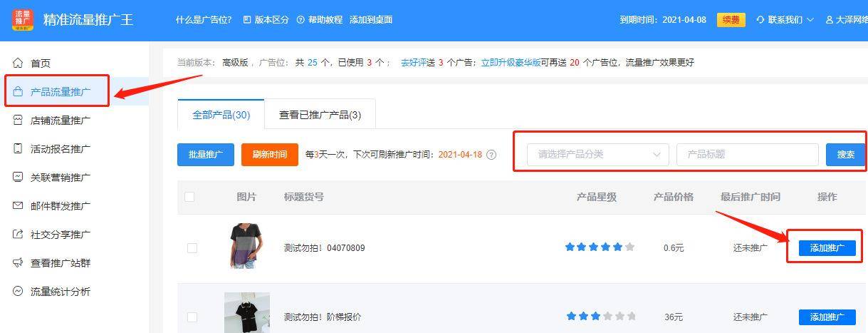Click the headset icon before 联系我们
Screen dimensions: 868x333
[760, 20]
